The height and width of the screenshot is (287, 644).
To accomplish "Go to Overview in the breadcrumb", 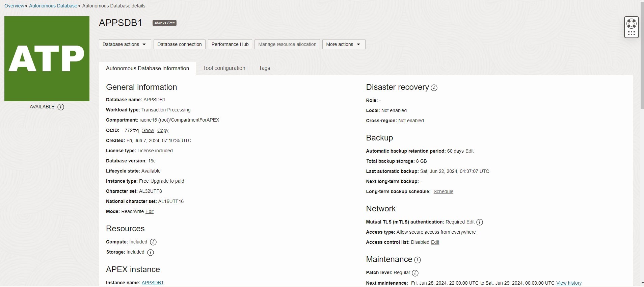I will (x=14, y=6).
